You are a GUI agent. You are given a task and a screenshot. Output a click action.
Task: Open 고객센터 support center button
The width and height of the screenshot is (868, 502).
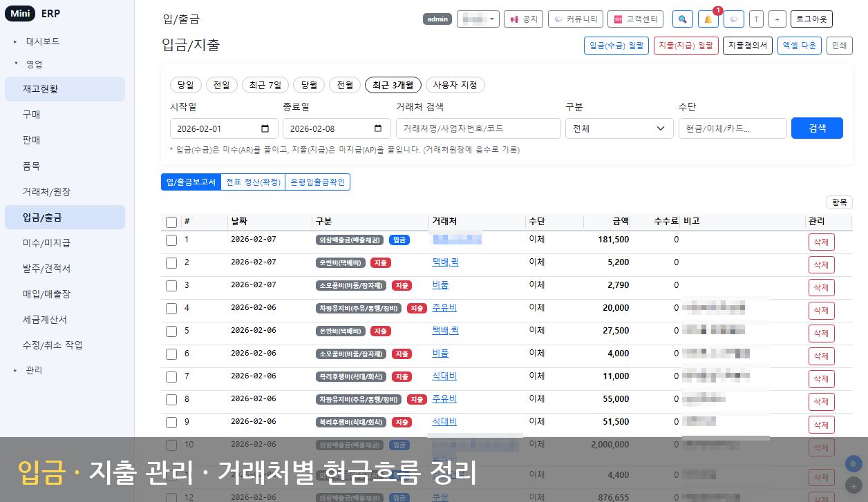[636, 19]
